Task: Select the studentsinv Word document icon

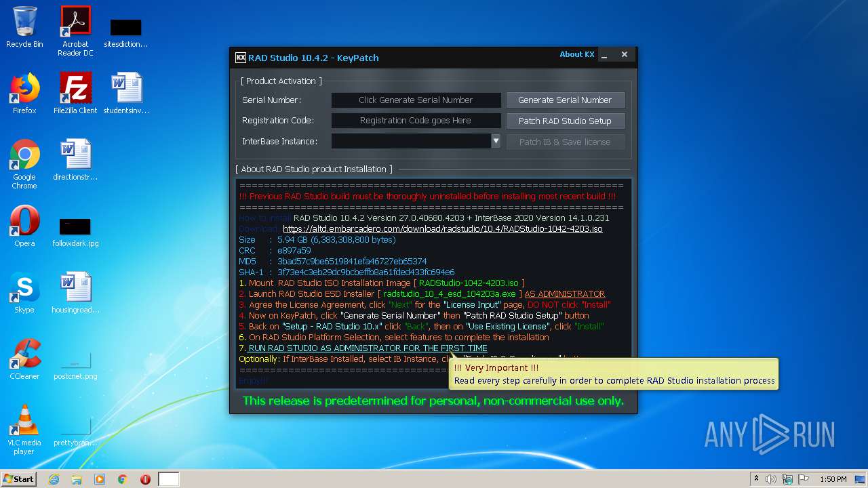Action: tap(126, 94)
